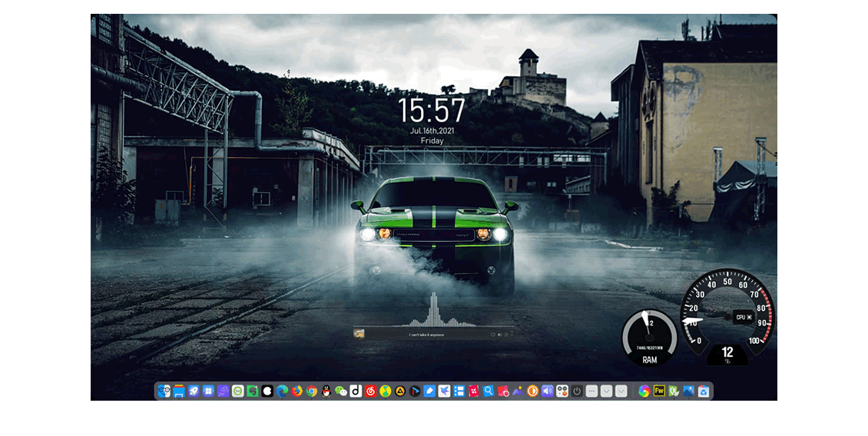Image resolution: width=868 pixels, height=436 pixels.
Task: Click the album art thumbnail in player
Action: (359, 332)
